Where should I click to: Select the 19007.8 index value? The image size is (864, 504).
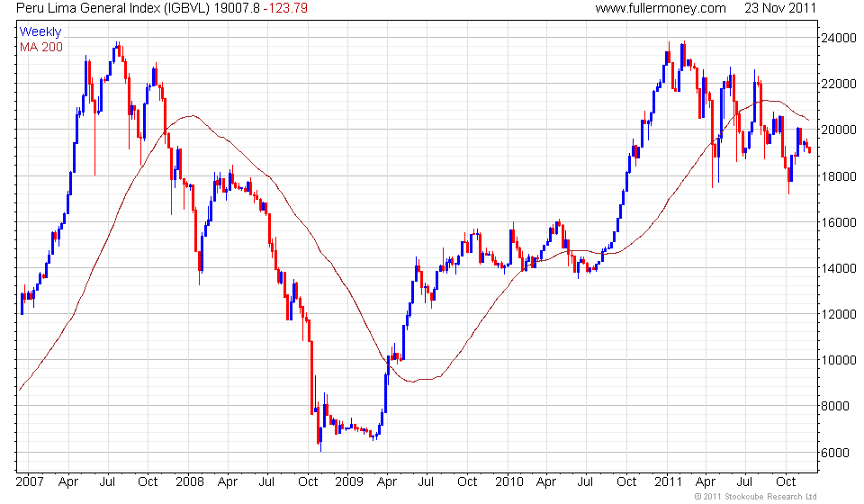[237, 8]
